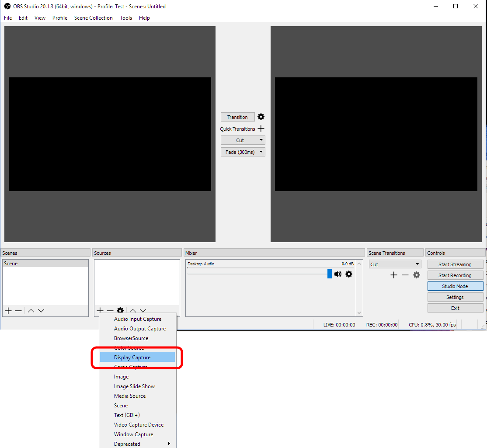Open the Tools menu

click(126, 17)
